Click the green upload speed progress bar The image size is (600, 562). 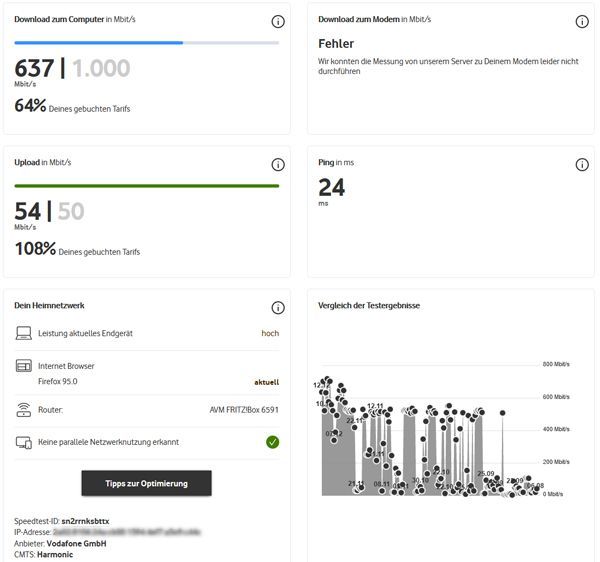click(146, 186)
